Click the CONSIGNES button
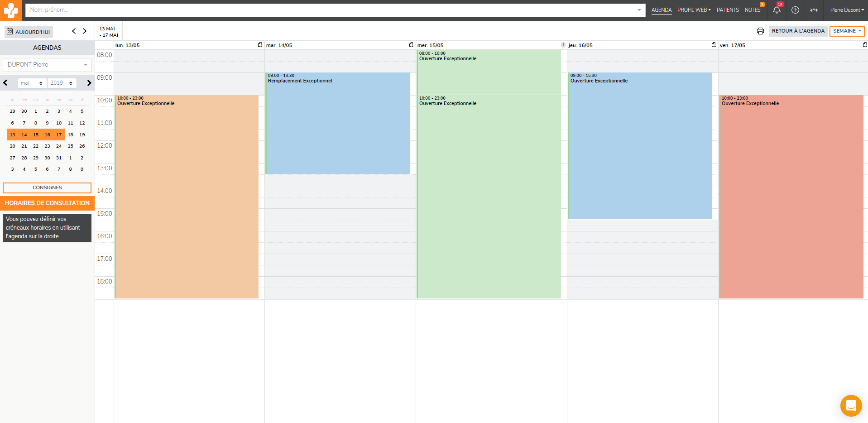The width and height of the screenshot is (868, 423). click(x=47, y=187)
